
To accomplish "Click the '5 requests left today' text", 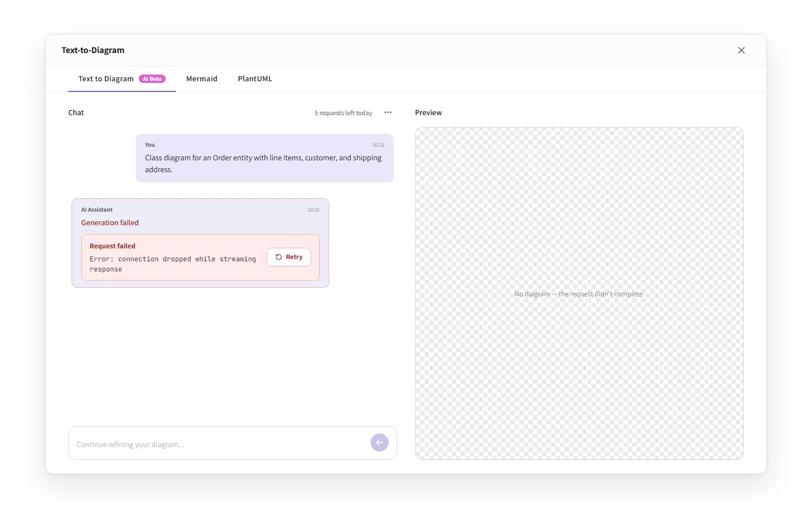I will point(343,113).
